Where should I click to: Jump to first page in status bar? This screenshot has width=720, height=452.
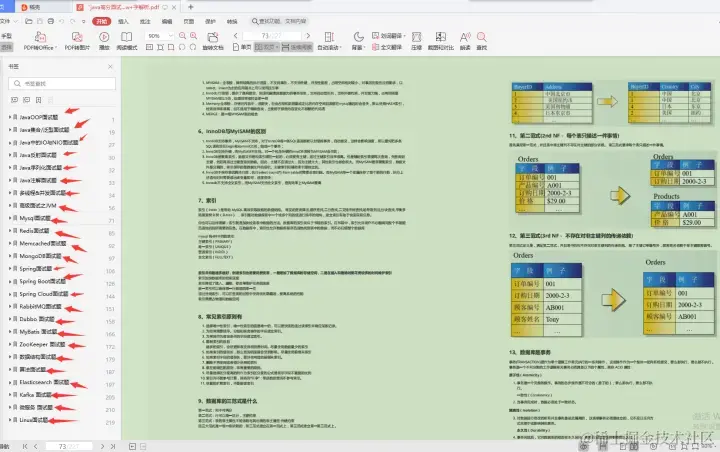tap(25, 446)
